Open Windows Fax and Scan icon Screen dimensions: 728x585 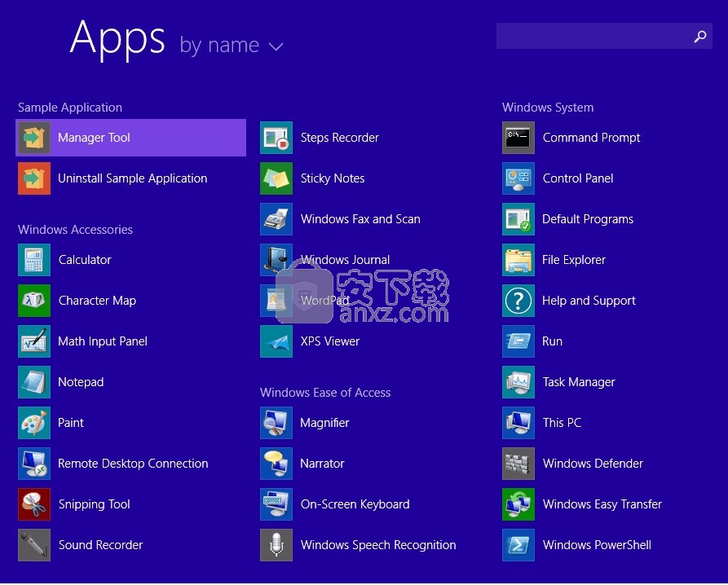click(276, 219)
